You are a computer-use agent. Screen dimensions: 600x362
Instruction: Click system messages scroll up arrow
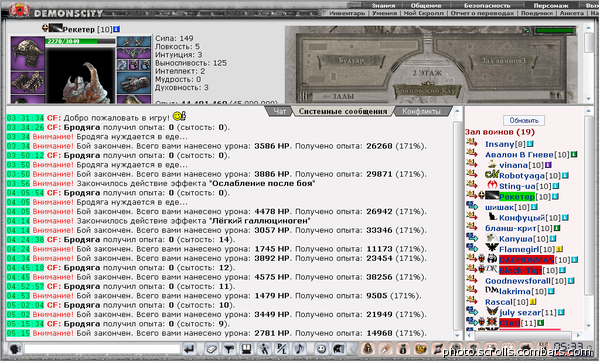457,111
